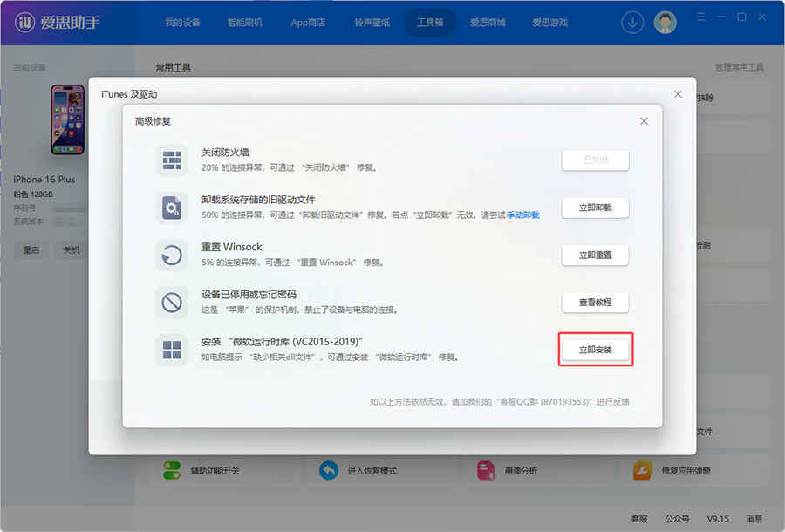This screenshot has width=785, height=532.
Task: Click 消息 in the status bar
Action: click(754, 519)
